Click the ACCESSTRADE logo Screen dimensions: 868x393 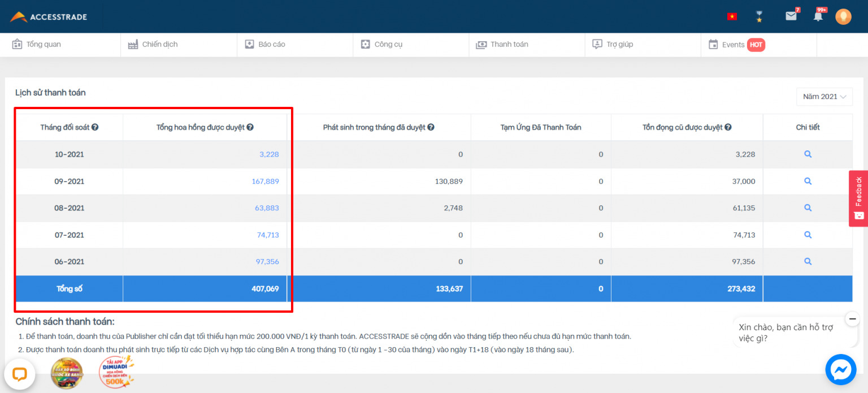tap(48, 16)
